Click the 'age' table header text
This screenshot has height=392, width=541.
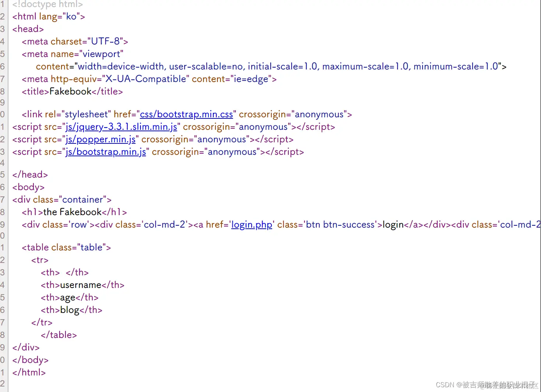(68, 297)
